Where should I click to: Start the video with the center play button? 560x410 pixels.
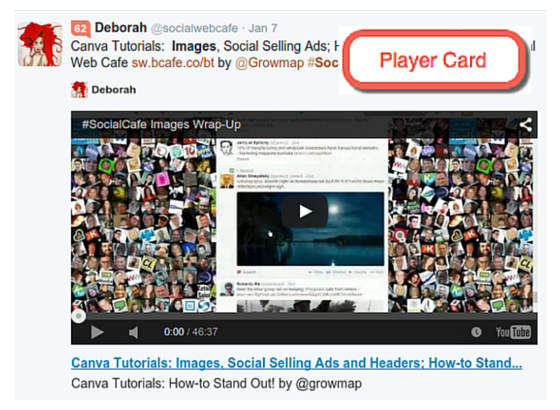(305, 211)
